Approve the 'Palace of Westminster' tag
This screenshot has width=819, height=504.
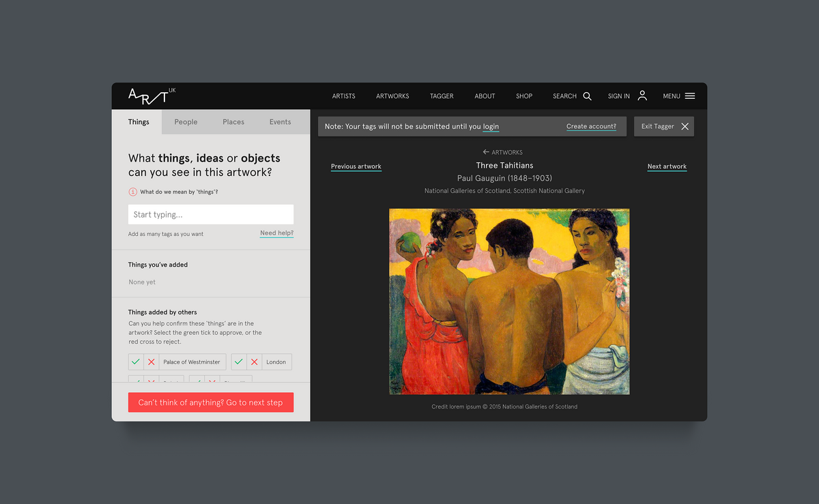point(136,361)
